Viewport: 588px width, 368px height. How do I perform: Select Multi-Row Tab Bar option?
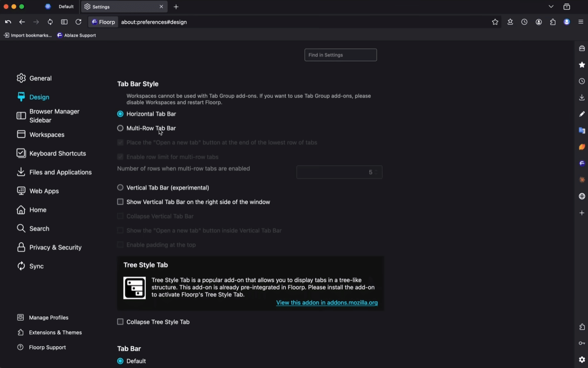point(120,128)
